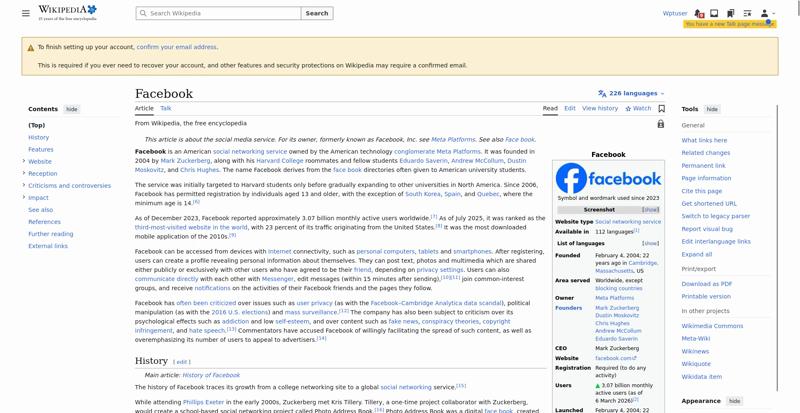Show the List of languages in infobox
Viewport: 800px width, 413px height.
pos(651,244)
